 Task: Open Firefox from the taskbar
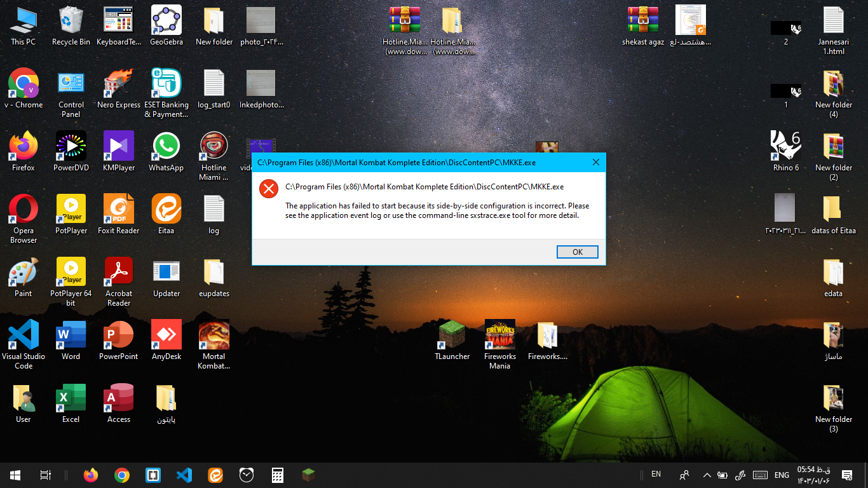pyautogui.click(x=91, y=475)
